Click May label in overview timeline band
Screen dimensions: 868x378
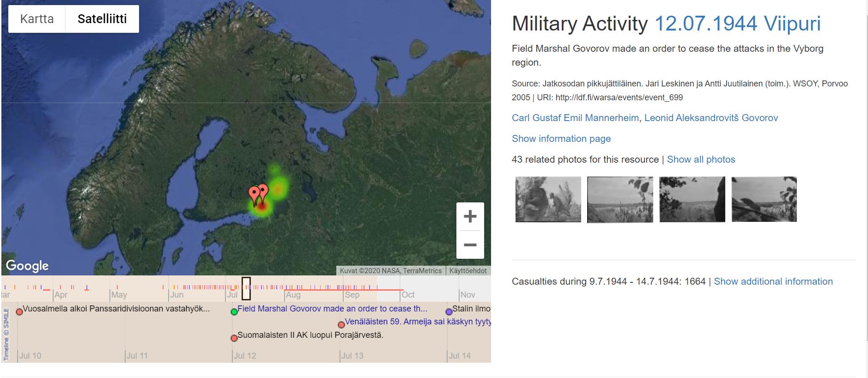[119, 295]
